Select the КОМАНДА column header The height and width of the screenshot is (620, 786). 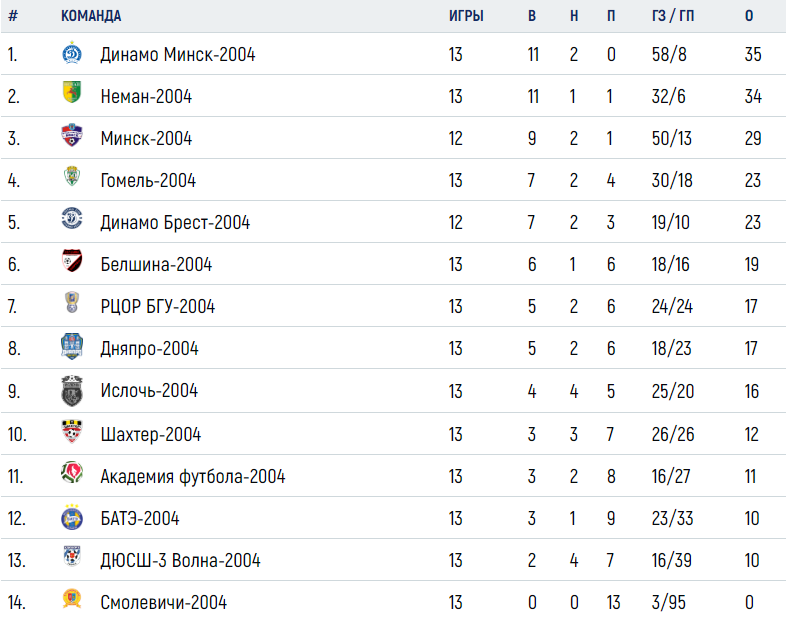coord(91,16)
